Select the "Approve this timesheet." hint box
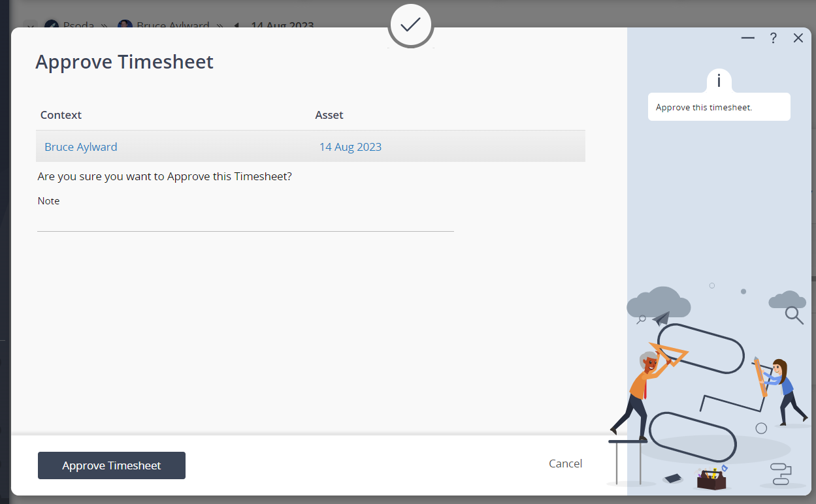 tap(719, 107)
